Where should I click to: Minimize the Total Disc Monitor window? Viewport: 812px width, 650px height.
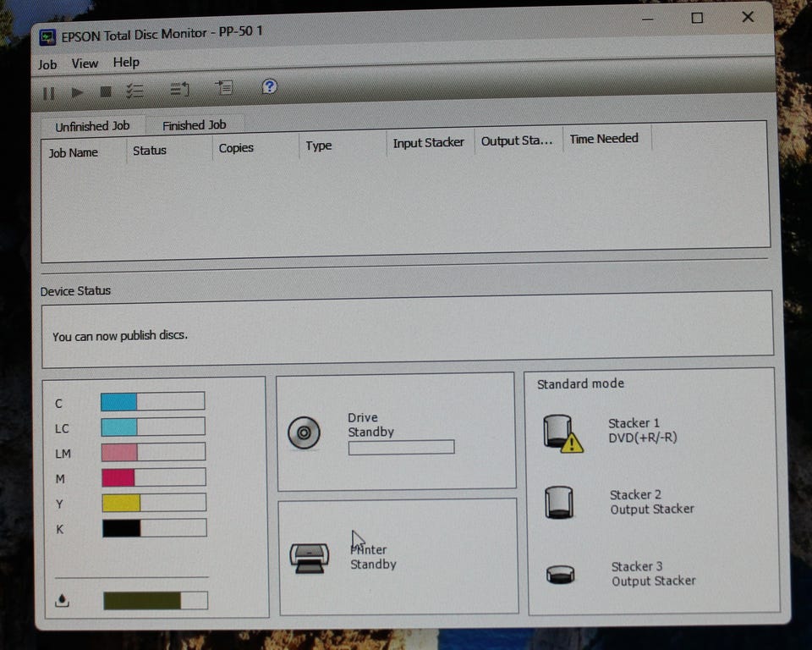(647, 19)
